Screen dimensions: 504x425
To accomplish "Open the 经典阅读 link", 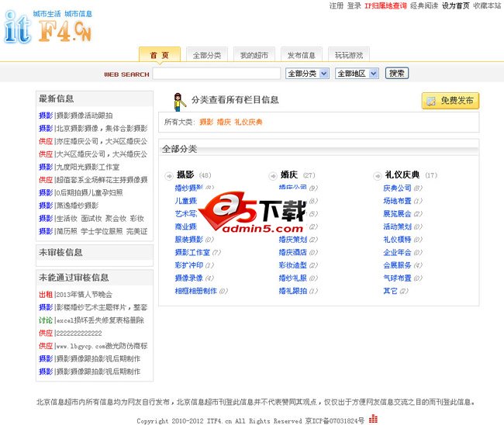I will coord(424,5).
